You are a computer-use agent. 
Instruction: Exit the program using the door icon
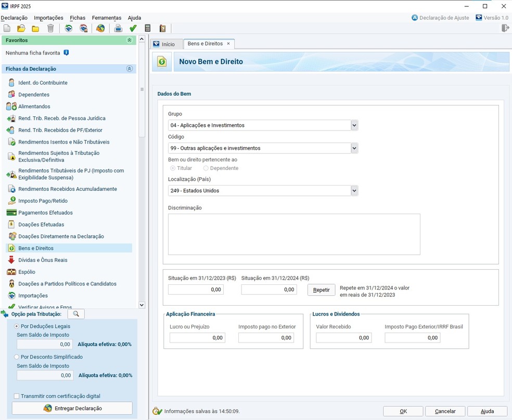505,28
